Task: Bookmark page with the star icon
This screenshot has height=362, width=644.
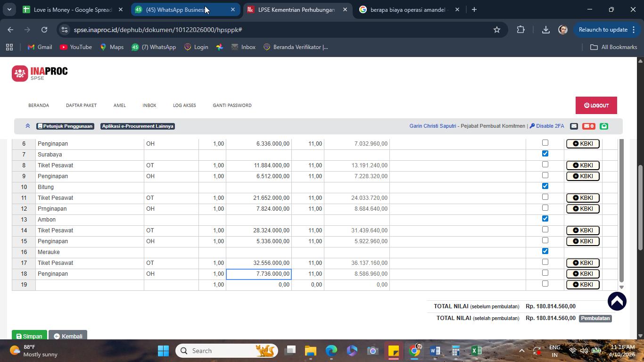Action: tap(496, 30)
